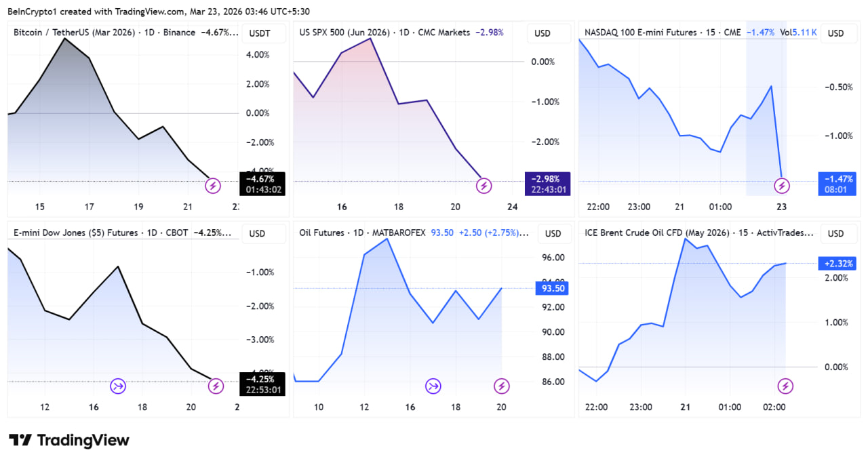Click the lightning icon on the Dow Jones chart
The image size is (868, 463).
point(216,386)
